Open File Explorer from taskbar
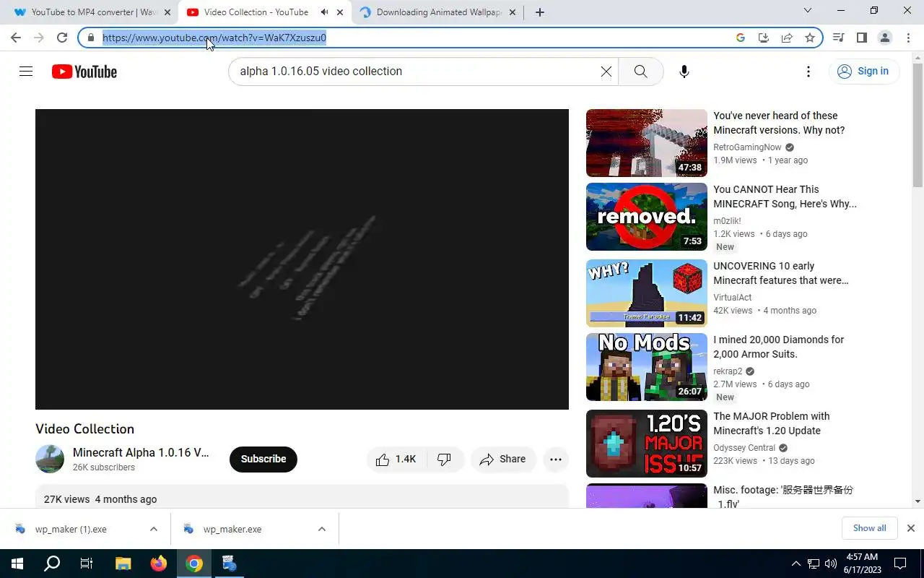Image resolution: width=924 pixels, height=578 pixels. 123,564
